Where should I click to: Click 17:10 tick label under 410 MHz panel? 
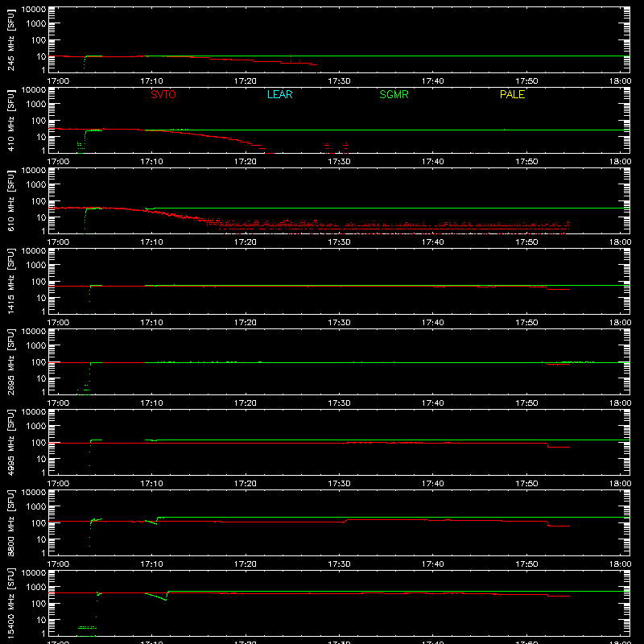[x=151, y=162]
